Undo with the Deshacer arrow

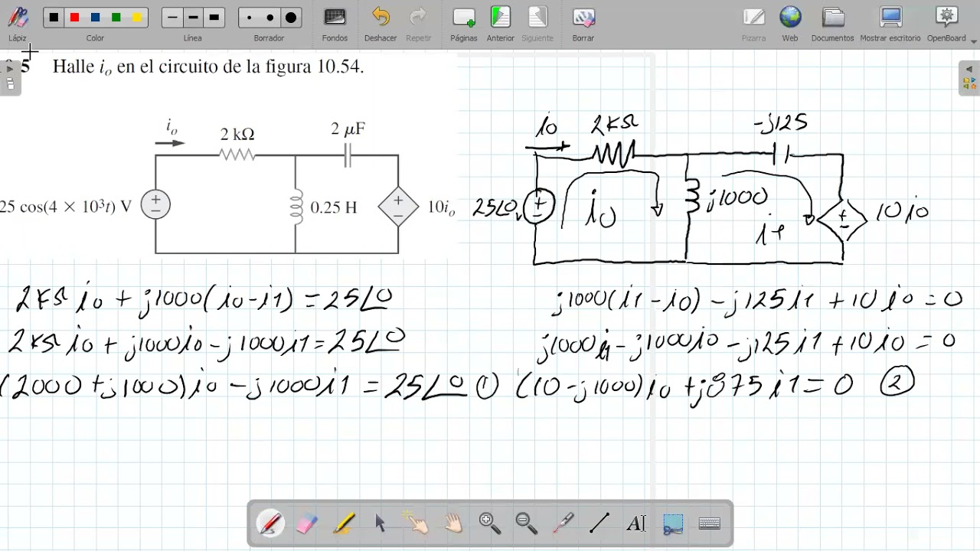(381, 23)
